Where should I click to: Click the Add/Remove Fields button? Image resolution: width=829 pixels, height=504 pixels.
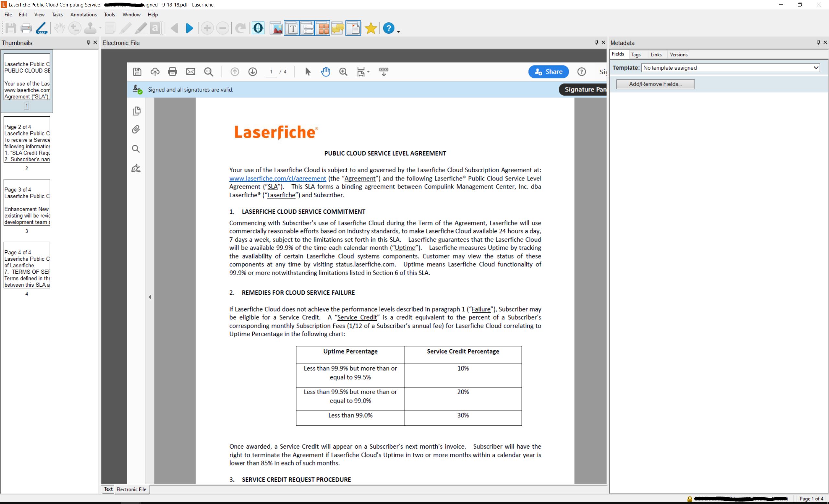pyautogui.click(x=655, y=84)
